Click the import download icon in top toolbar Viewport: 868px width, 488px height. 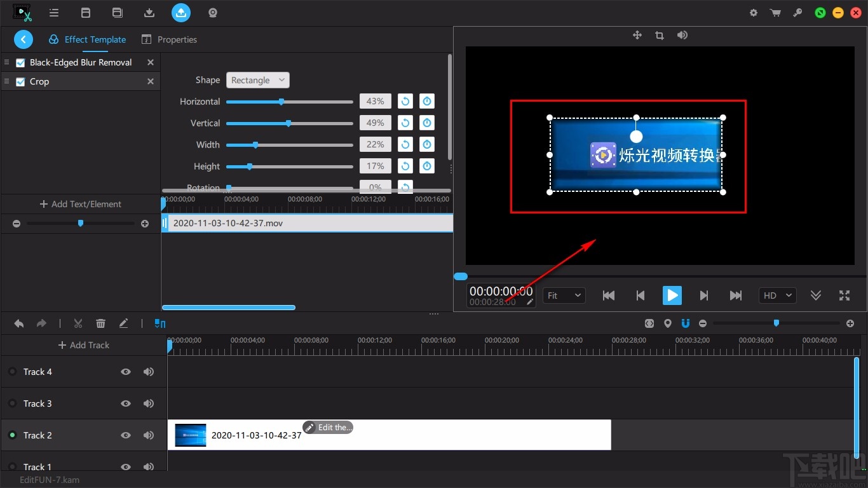tap(149, 13)
